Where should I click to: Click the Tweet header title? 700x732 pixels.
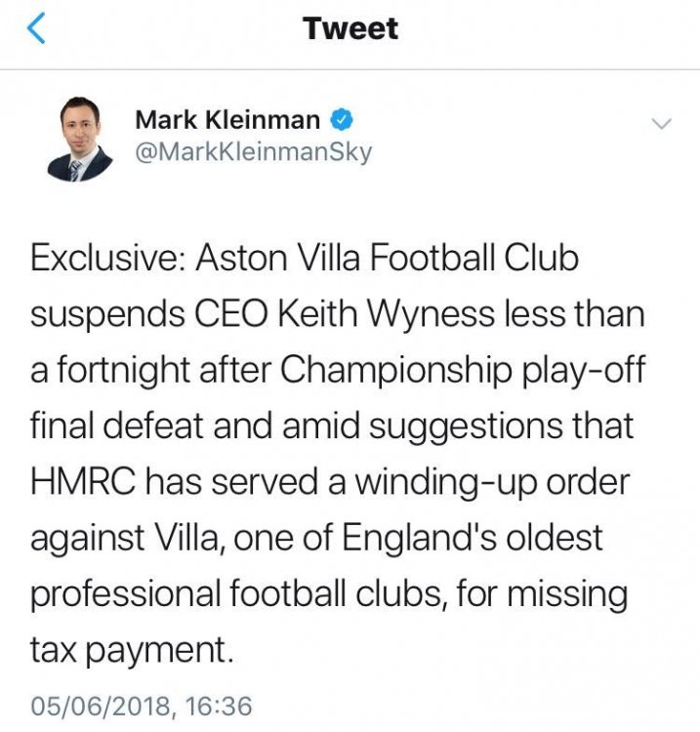[x=350, y=29]
